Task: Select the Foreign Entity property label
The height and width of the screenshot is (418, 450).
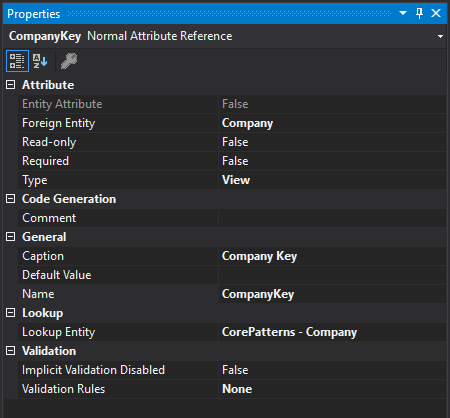Action: [x=59, y=123]
